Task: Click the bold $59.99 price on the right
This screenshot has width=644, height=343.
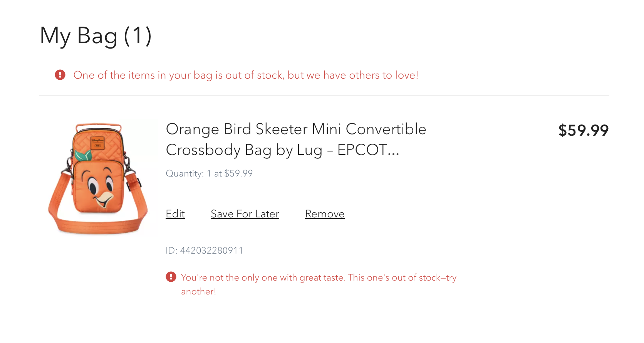Action: 583,130
